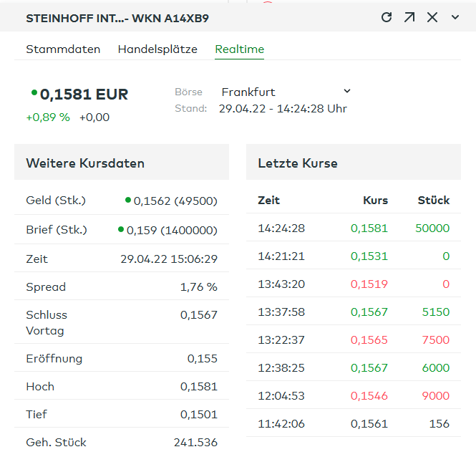Click the dropdown arrow beside Frankfurt
476x467 pixels.
pos(347,91)
